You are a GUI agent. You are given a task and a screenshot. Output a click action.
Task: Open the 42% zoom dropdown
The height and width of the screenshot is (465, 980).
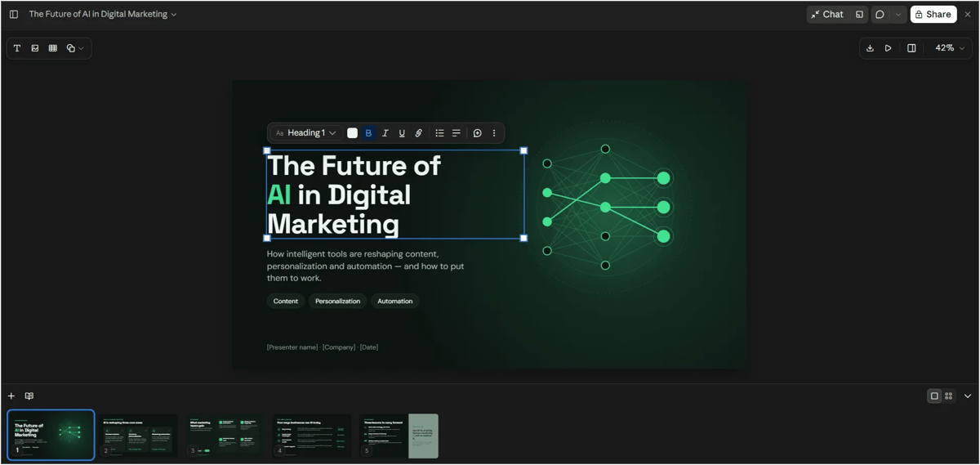(x=950, y=48)
